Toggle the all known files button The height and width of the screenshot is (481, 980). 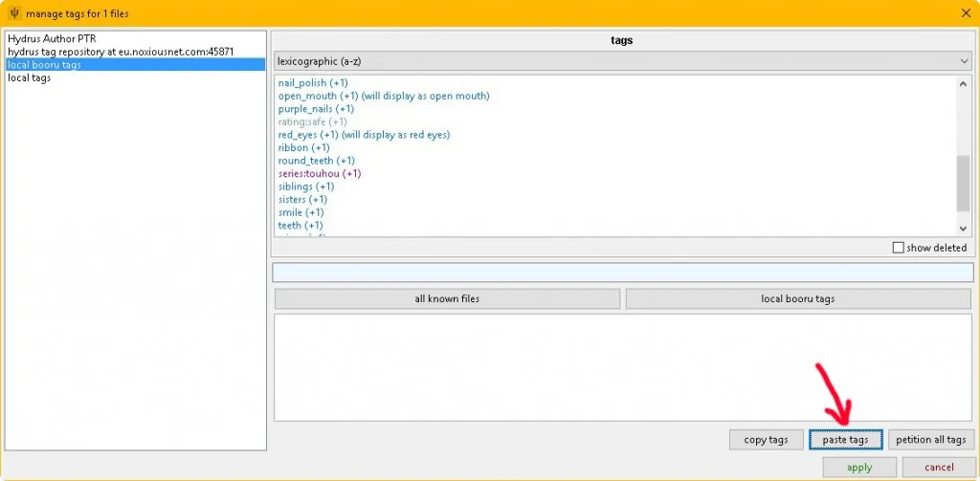447,299
